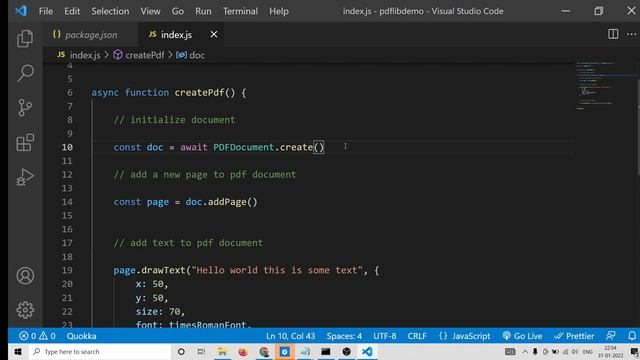Screen dimensions: 640x360
Task: Open notifications bell in status bar
Action: 631,336
